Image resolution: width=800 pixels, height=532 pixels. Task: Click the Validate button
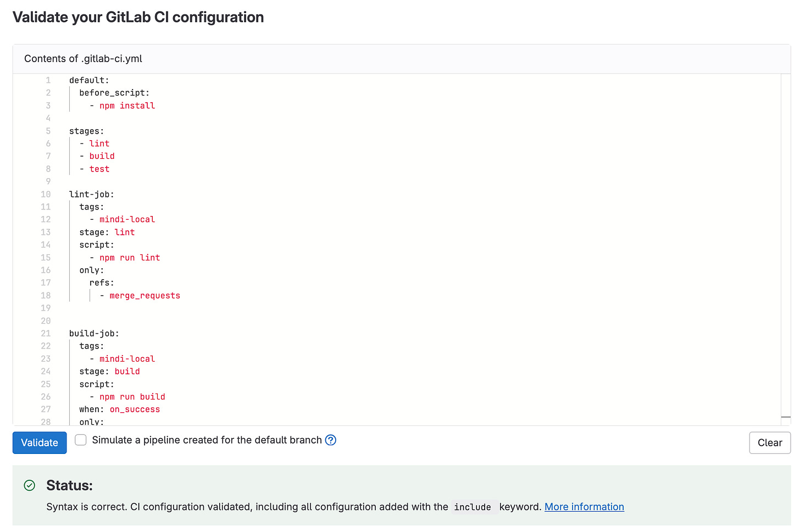[39, 442]
